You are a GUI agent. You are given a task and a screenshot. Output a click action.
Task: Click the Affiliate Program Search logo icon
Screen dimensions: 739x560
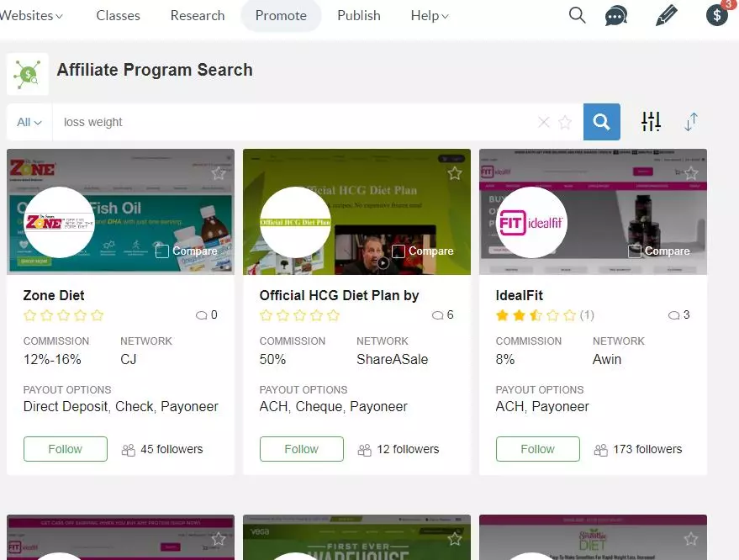click(x=28, y=74)
